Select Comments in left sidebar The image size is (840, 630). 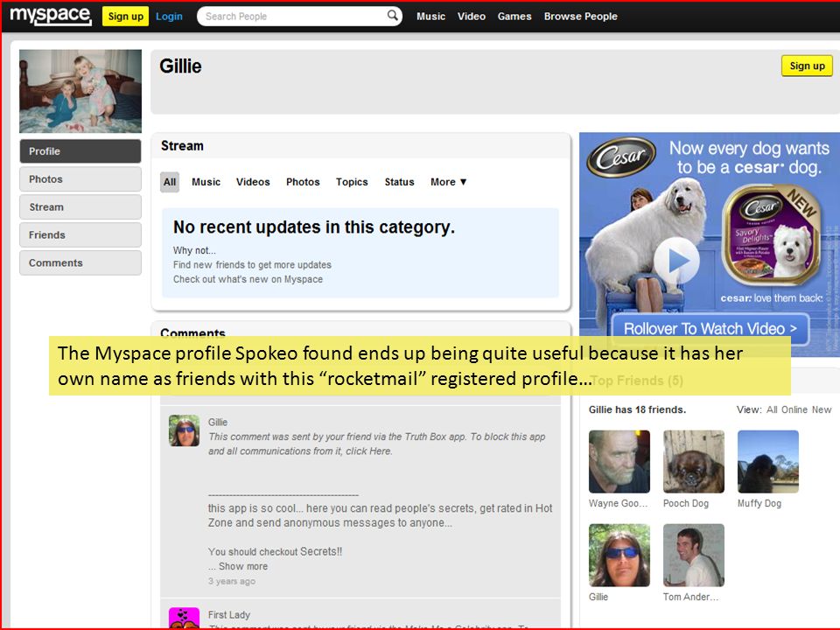tap(80, 262)
